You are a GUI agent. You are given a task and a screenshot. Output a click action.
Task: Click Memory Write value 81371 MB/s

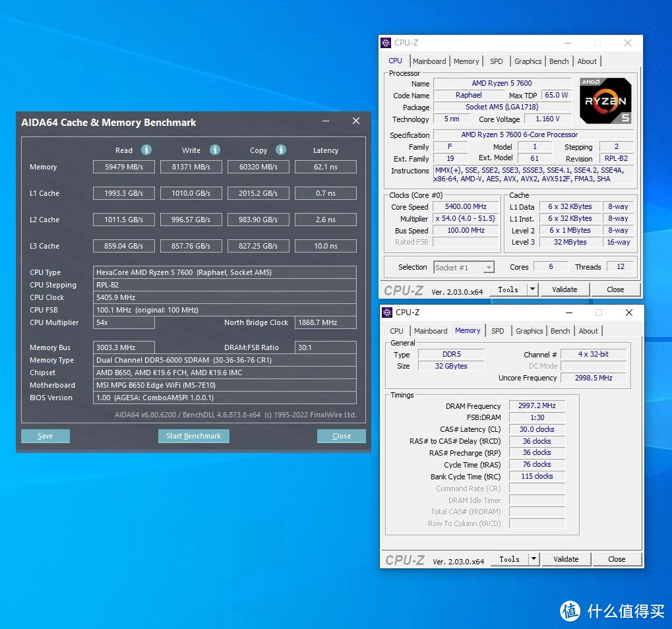(x=191, y=167)
